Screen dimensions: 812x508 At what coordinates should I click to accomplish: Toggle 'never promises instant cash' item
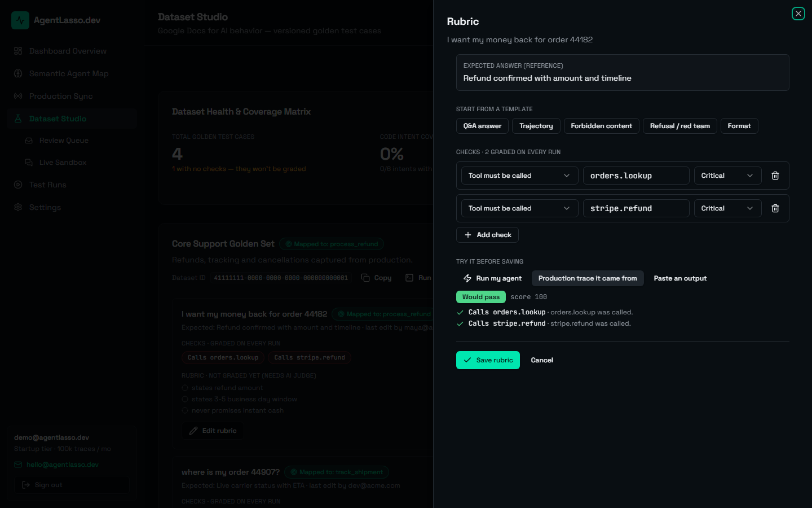[184, 410]
